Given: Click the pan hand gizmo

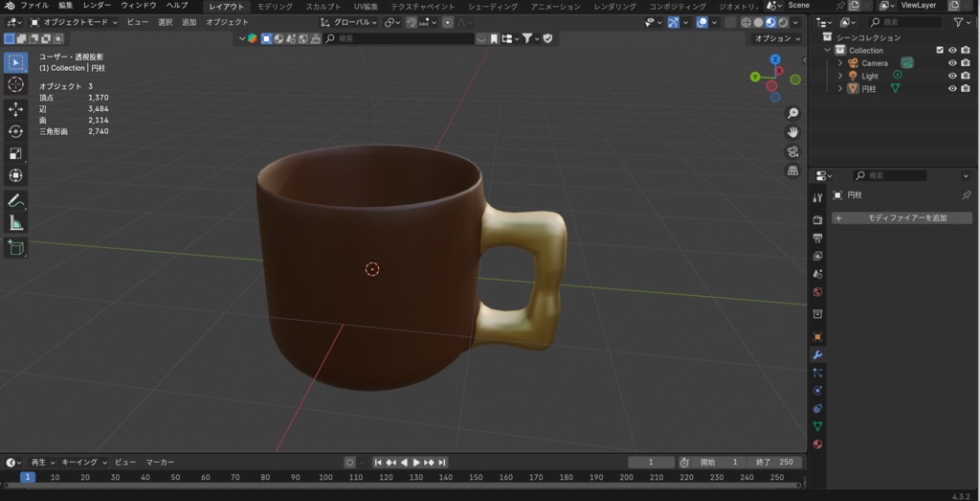Looking at the screenshot, I should (x=792, y=132).
